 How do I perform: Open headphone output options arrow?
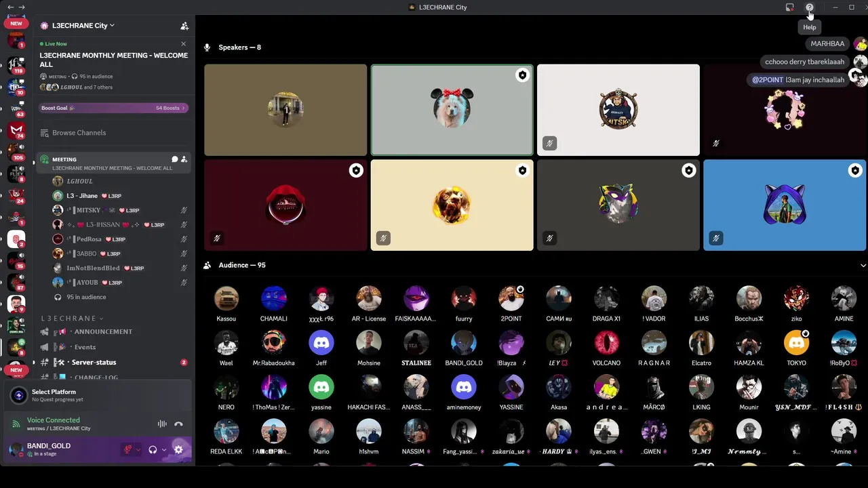point(163,449)
